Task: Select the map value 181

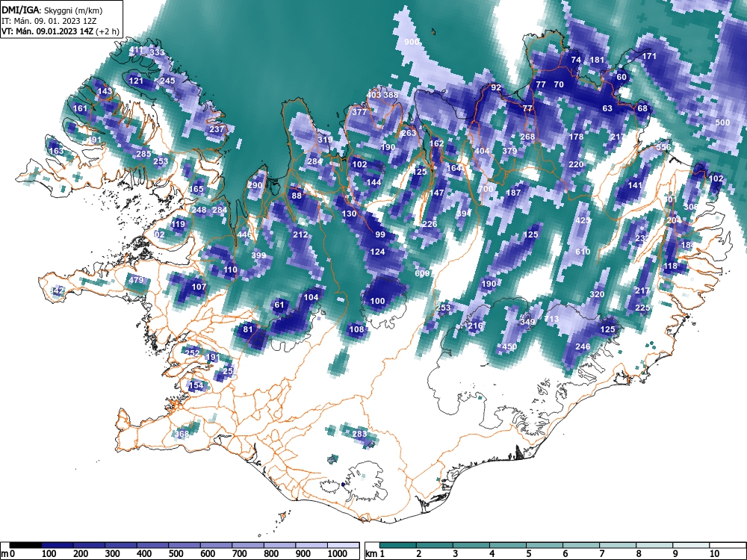Action: [597, 60]
